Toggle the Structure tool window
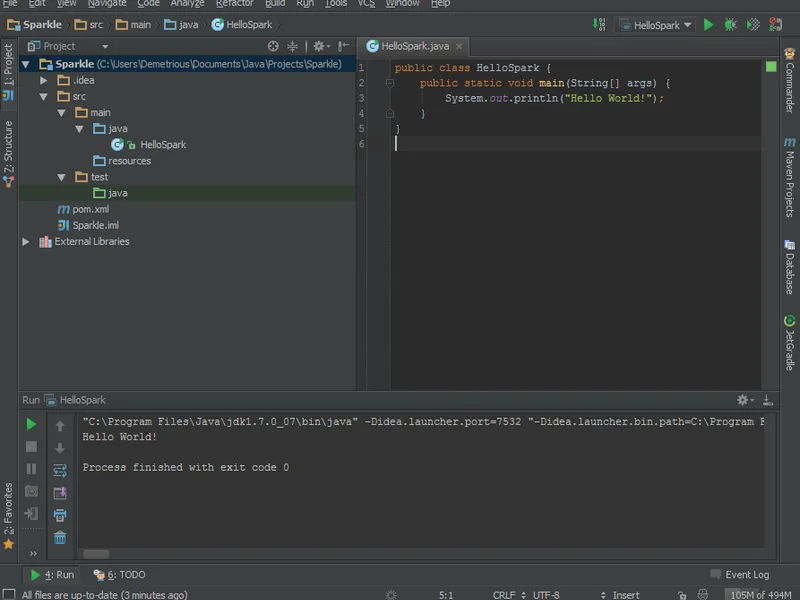 click(x=9, y=150)
